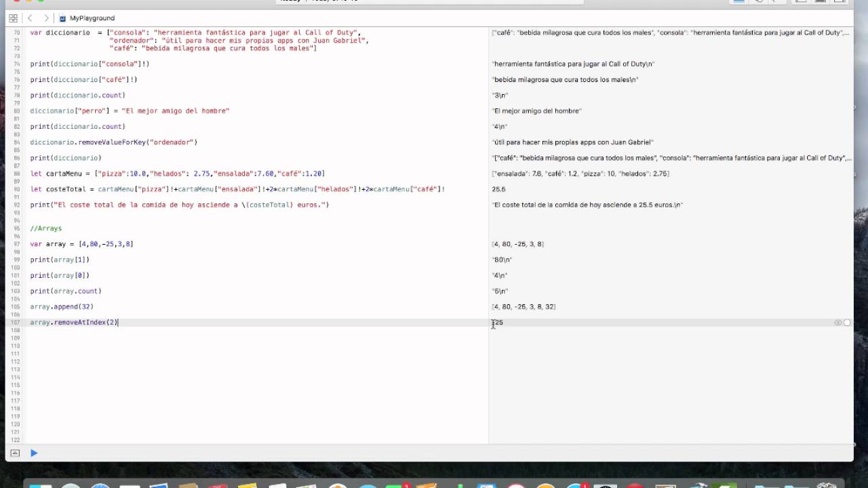Click the "El mejor amigo del hombre" result
This screenshot has height=488, width=868.
tap(536, 111)
